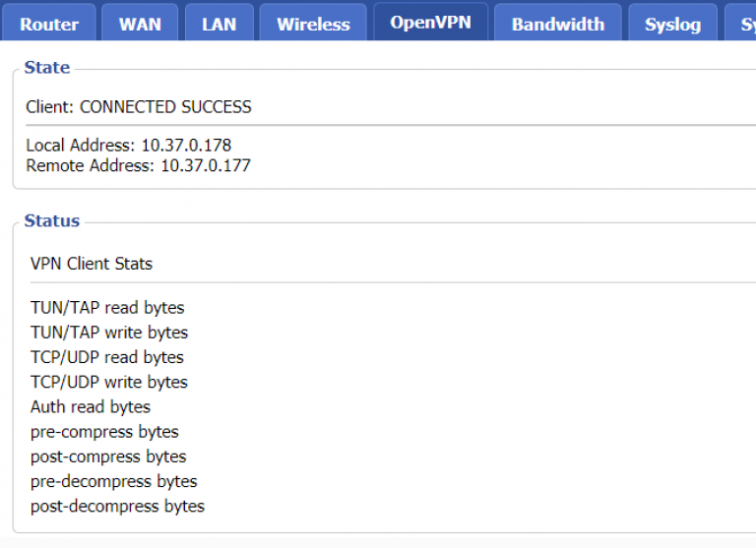Screen dimensions: 756x548
Task: Switch to the Syslog tab
Action: 672,25
